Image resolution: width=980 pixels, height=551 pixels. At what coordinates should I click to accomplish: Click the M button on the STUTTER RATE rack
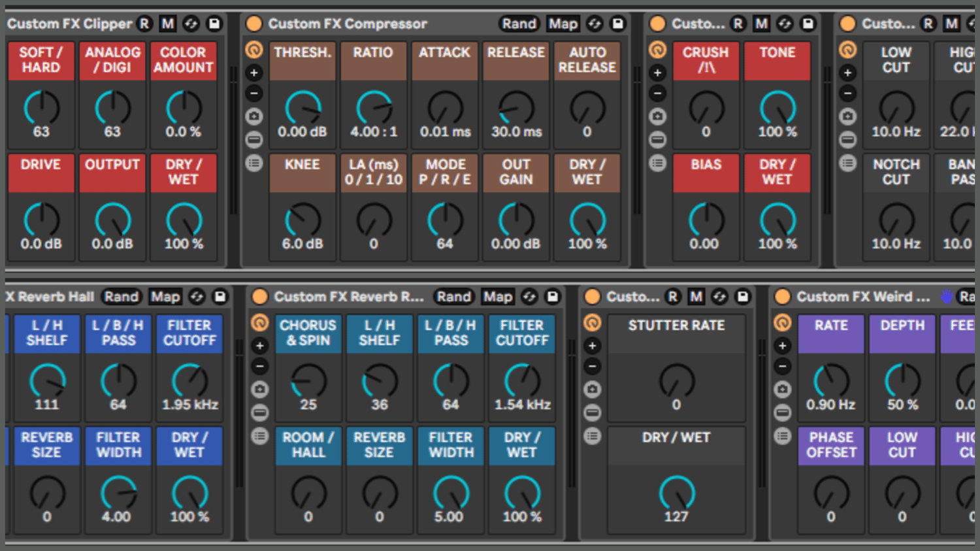pos(696,297)
